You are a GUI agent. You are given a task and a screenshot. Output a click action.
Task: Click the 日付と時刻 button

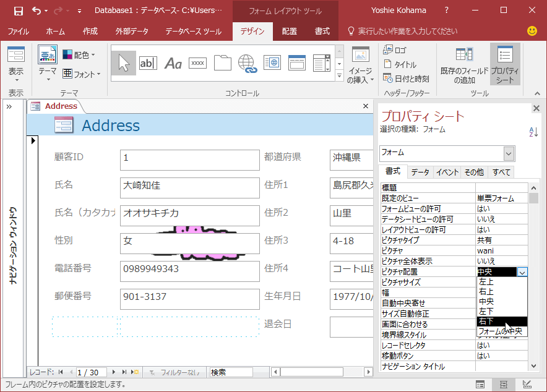coord(406,79)
